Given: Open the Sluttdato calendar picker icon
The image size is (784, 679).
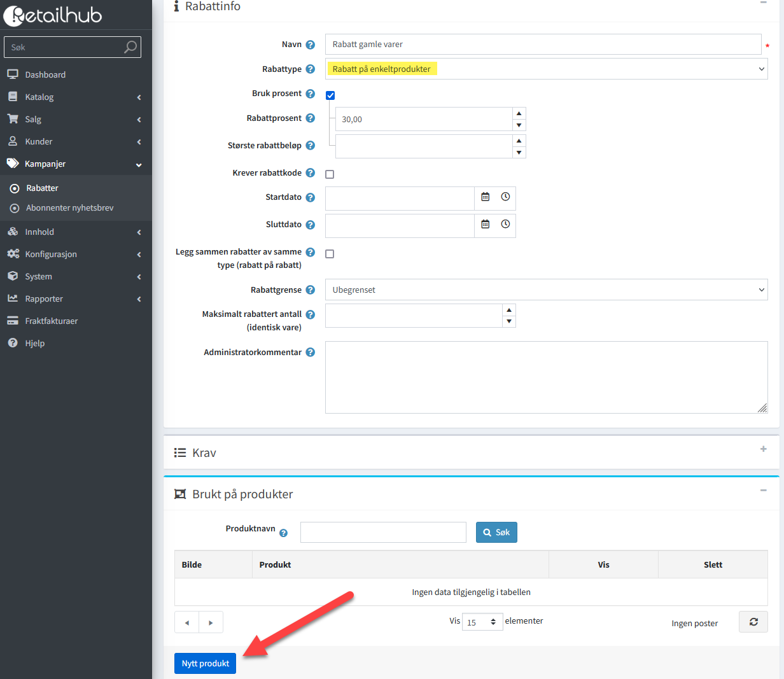Looking at the screenshot, I should tap(485, 225).
